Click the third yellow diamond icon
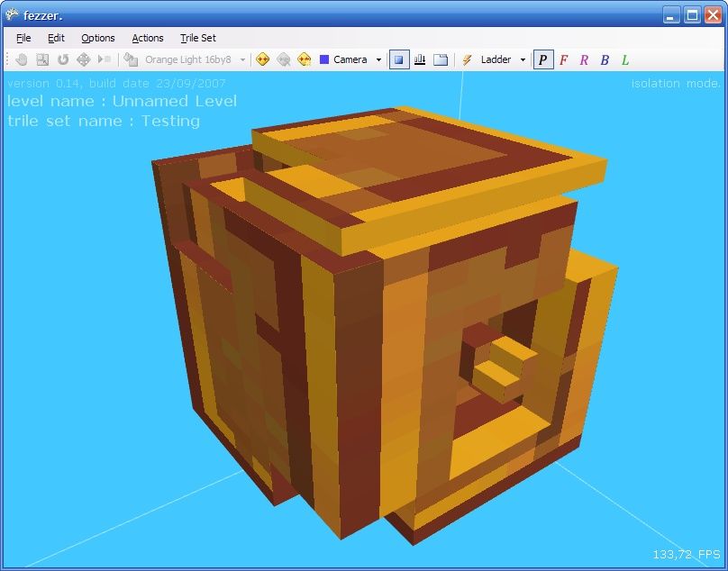The width and height of the screenshot is (728, 571). [305, 59]
